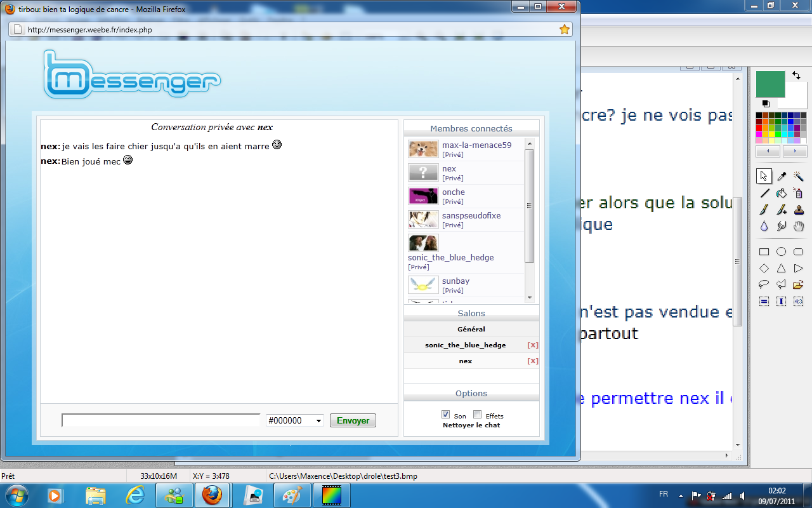812x508 pixels.
Task: Select the paint bucket fill tool
Action: click(782, 193)
